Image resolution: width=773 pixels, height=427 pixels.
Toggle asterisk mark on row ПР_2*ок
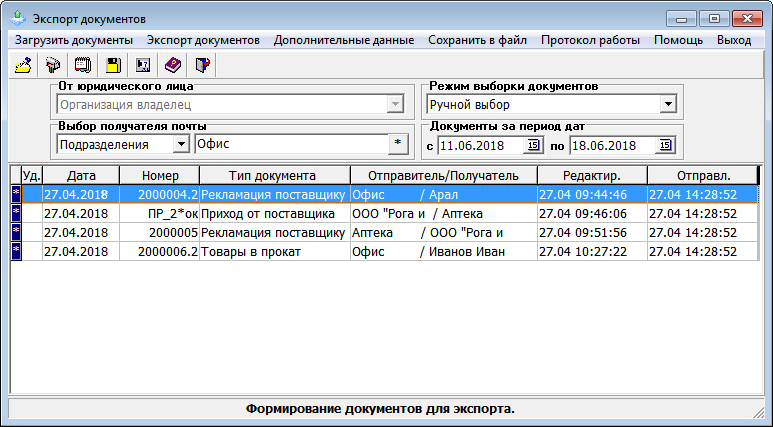pos(16,214)
